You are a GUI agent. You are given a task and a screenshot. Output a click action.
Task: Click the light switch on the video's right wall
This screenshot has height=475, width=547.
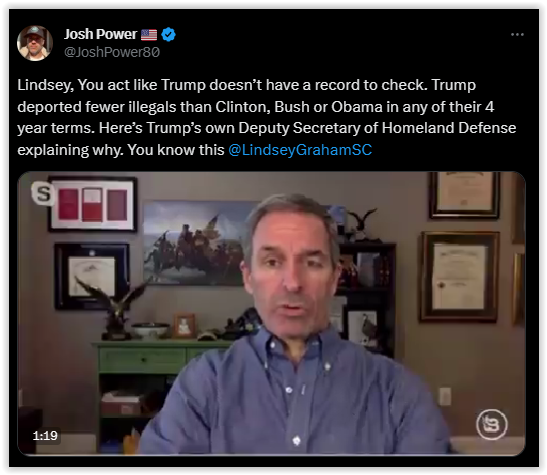point(445,397)
